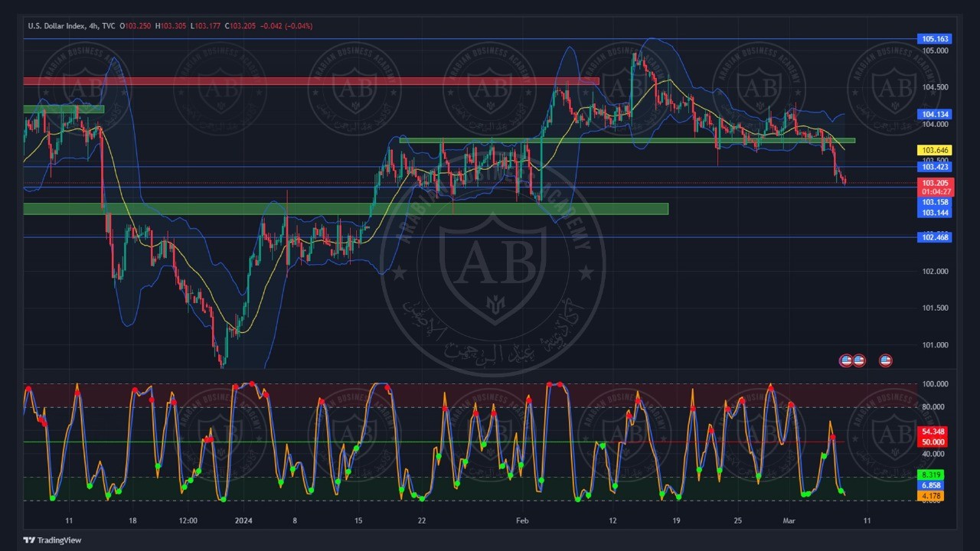This screenshot has height=551, width=980.
Task: Select the open value O103.250
Action: [136, 26]
